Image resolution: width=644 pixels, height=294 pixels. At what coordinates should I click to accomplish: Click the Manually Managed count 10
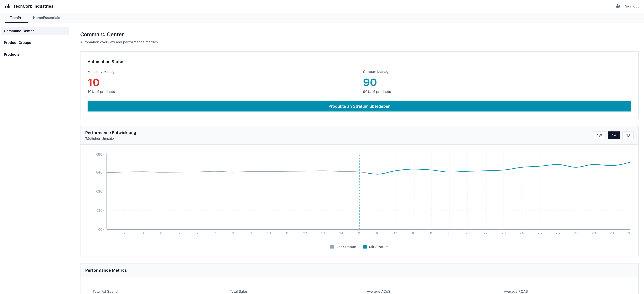[x=93, y=83]
